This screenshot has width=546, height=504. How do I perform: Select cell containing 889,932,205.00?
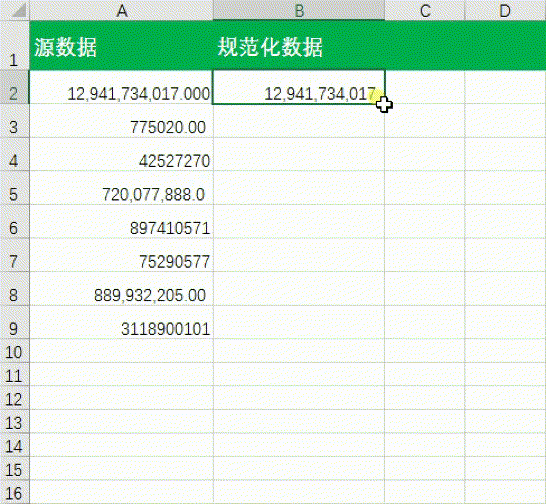(x=122, y=289)
